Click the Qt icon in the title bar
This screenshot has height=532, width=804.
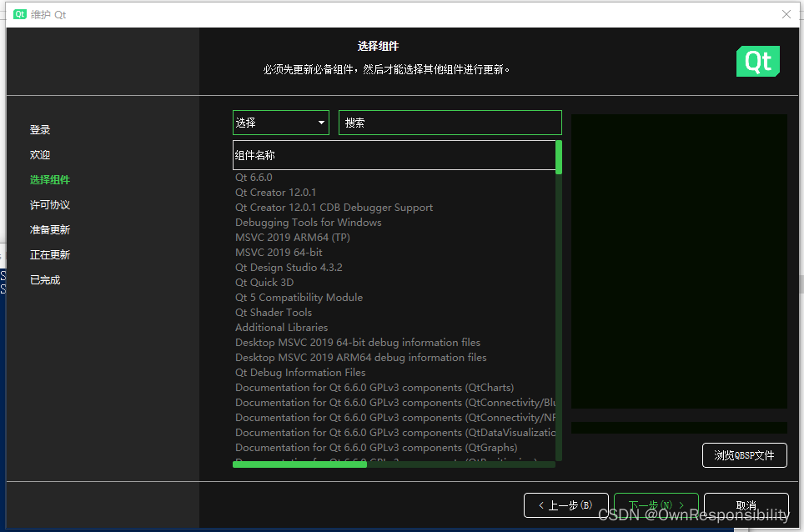click(19, 14)
